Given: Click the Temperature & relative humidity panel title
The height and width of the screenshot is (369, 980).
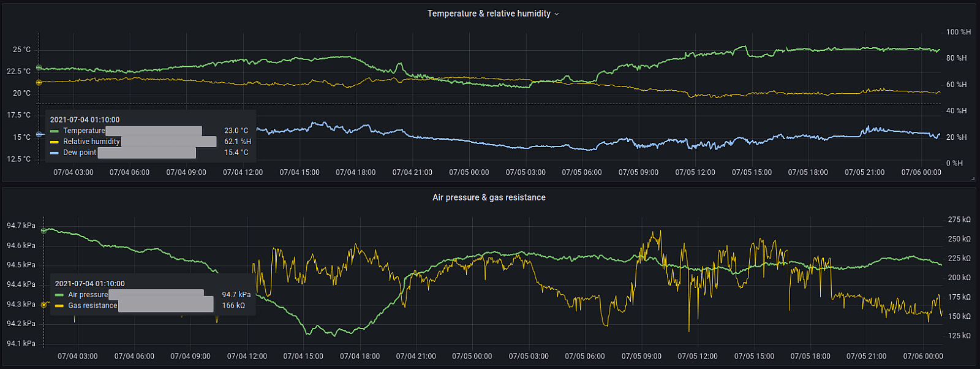Looking at the screenshot, I should click(489, 13).
